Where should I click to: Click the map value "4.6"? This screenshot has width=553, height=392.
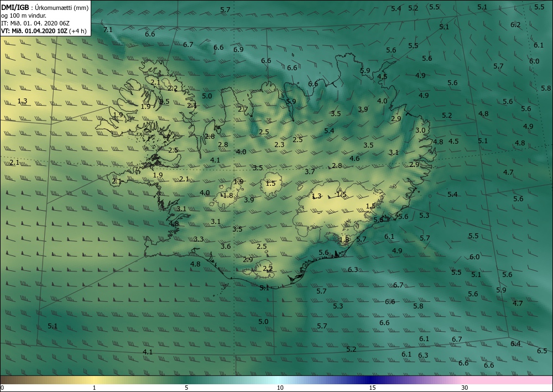coord(354,158)
